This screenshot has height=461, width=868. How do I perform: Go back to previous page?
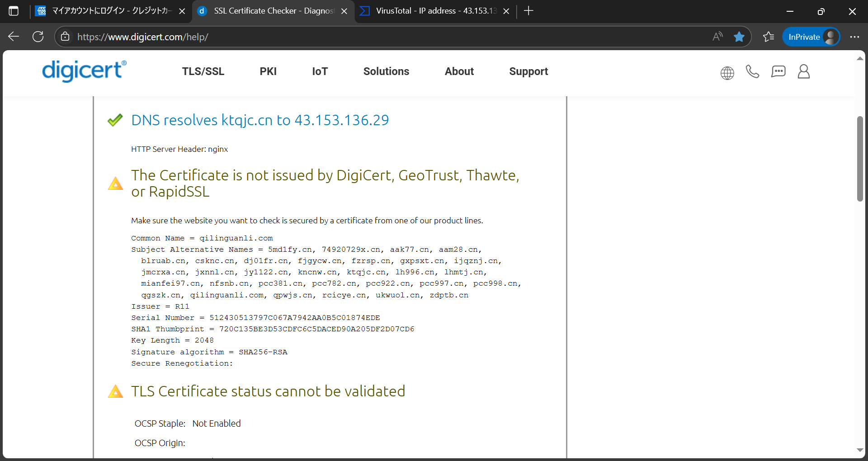[14, 37]
